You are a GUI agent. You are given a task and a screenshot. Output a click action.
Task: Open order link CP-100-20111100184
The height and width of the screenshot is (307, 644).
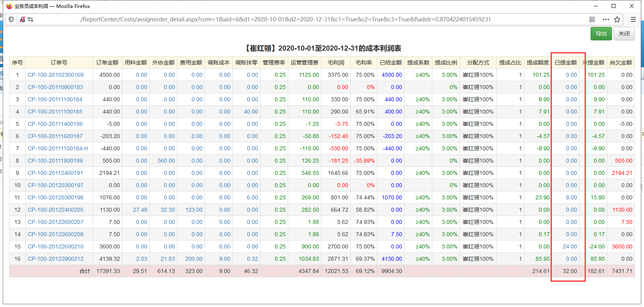55,99
